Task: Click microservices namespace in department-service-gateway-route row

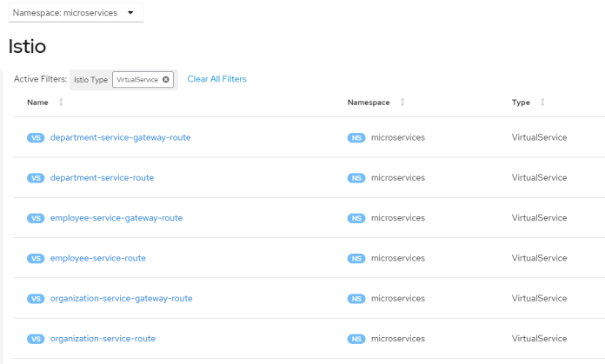Action: point(398,137)
